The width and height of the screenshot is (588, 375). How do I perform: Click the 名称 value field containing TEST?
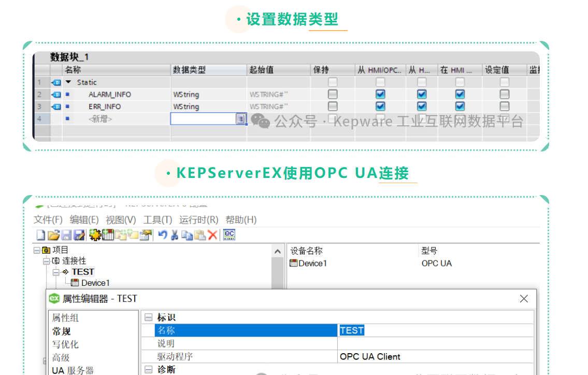tap(435, 330)
